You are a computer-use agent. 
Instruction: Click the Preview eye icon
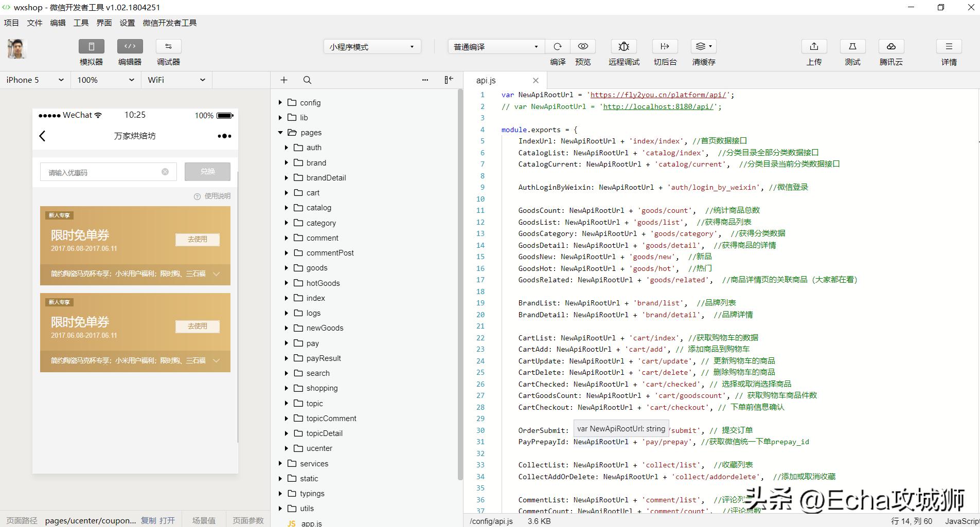click(x=583, y=47)
